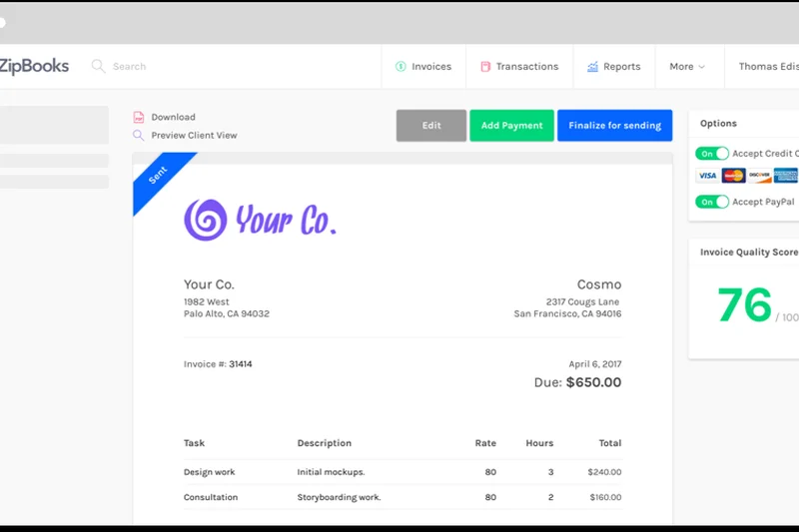Click the MasterCard icon
Screen dimensions: 799x532
click(x=733, y=176)
